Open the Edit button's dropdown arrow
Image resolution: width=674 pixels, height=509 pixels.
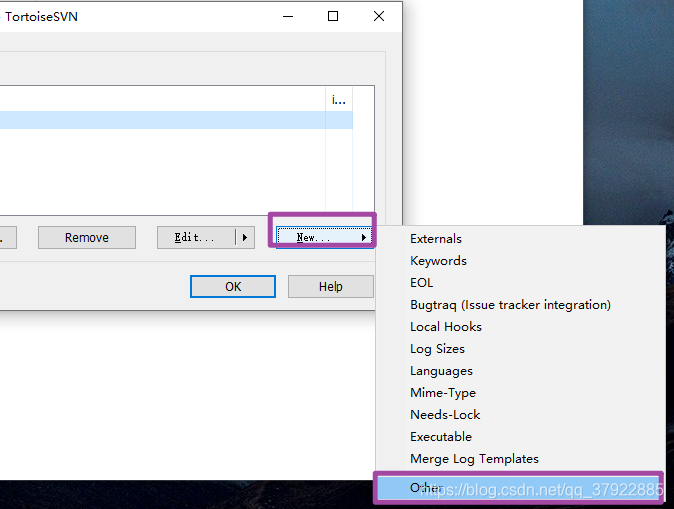[x=245, y=237]
